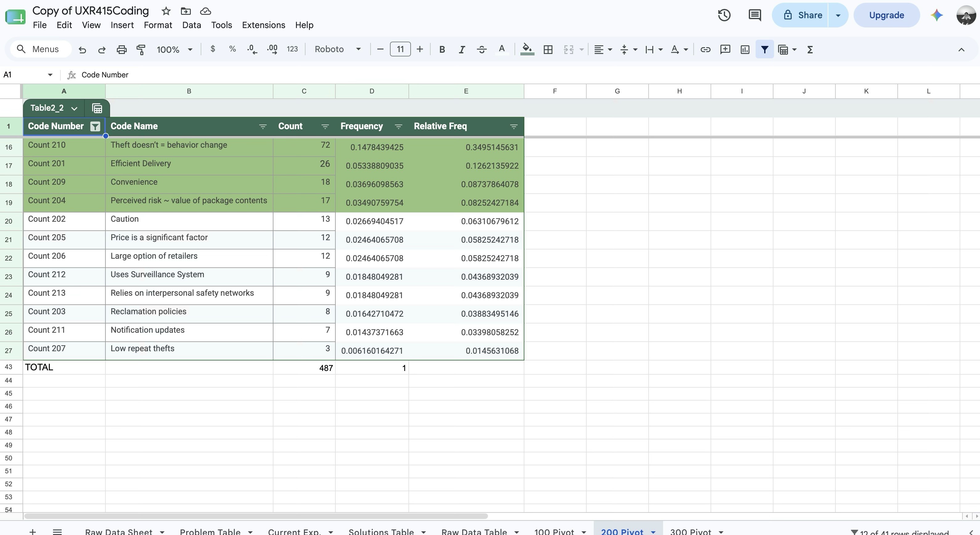Open the Name box dropdown arrow
The image size is (980, 535).
coord(50,75)
